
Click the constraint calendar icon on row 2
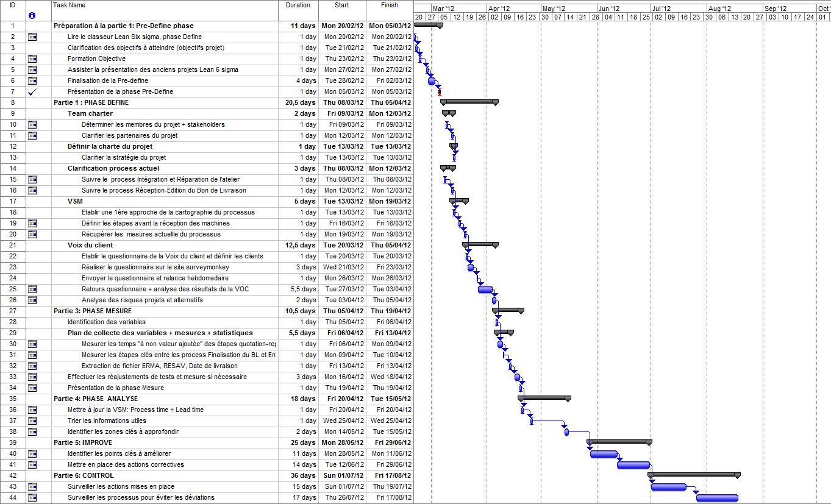32,37
